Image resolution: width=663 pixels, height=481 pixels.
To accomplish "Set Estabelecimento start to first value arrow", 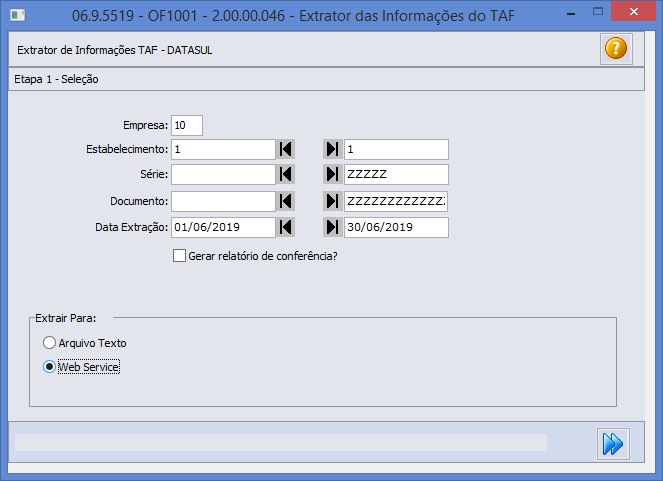I will 286,149.
